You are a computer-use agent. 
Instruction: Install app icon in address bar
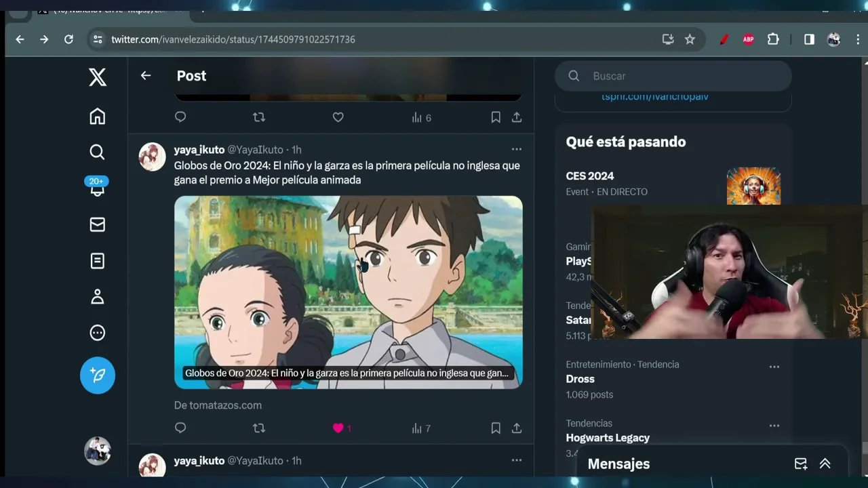pyautogui.click(x=668, y=39)
